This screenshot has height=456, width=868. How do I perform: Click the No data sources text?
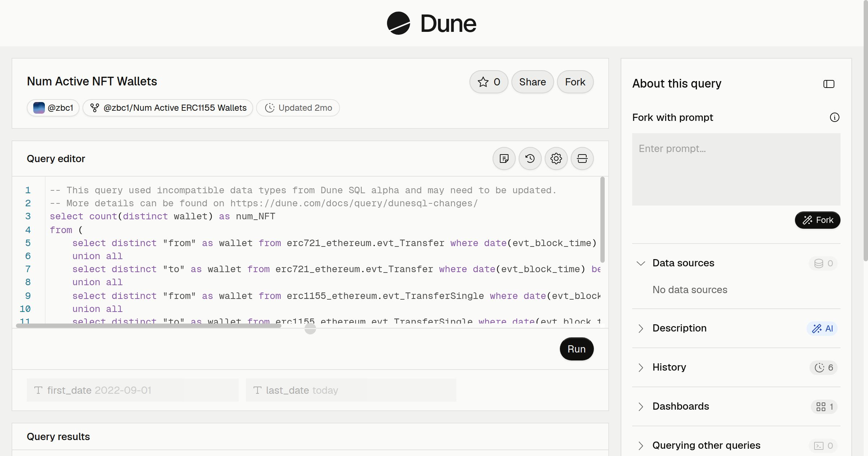[x=690, y=290]
